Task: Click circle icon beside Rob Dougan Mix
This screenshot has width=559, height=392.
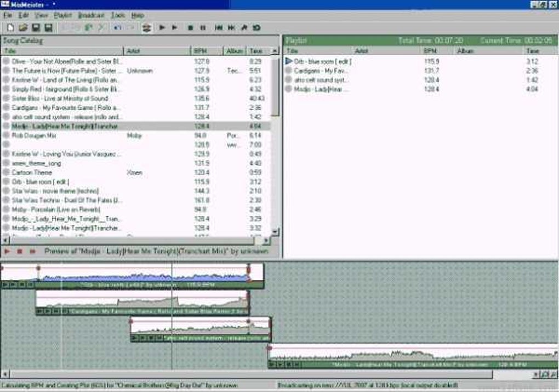Action: tap(6, 135)
